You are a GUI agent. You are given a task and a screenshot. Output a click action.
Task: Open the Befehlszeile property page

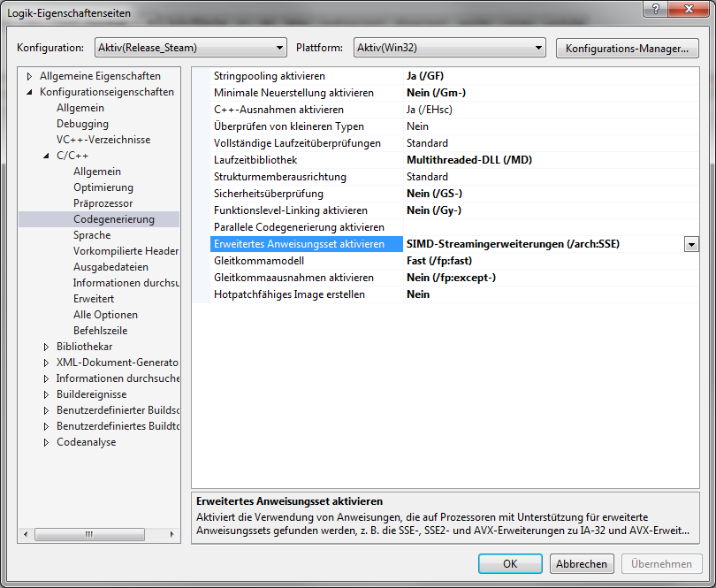[101, 331]
